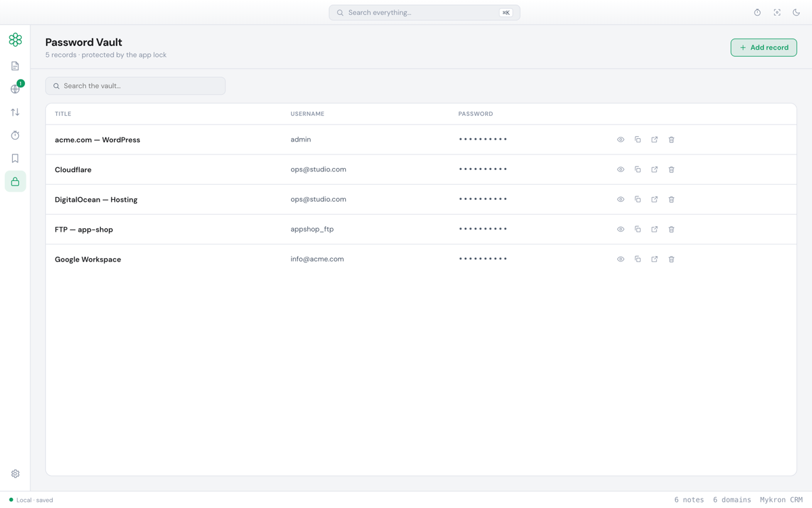The width and height of the screenshot is (812, 508).
Task: Open the transfers arrows sidebar icon
Action: (15, 112)
